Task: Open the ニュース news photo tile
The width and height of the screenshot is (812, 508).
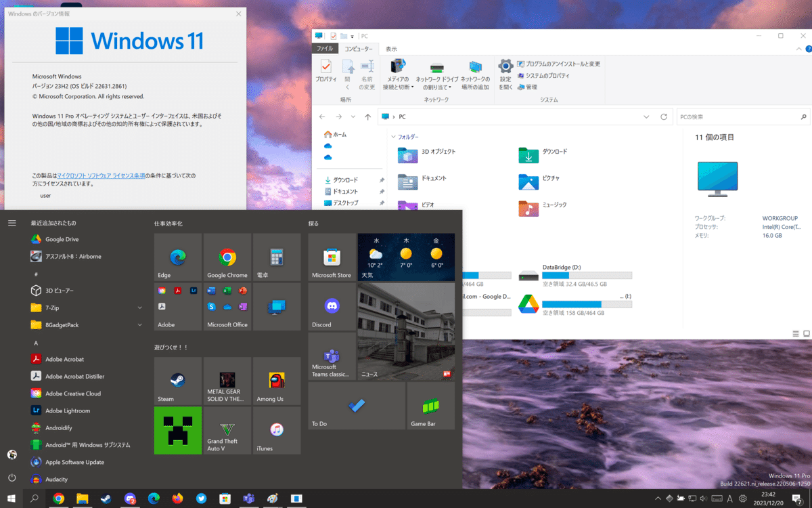Action: pos(406,331)
